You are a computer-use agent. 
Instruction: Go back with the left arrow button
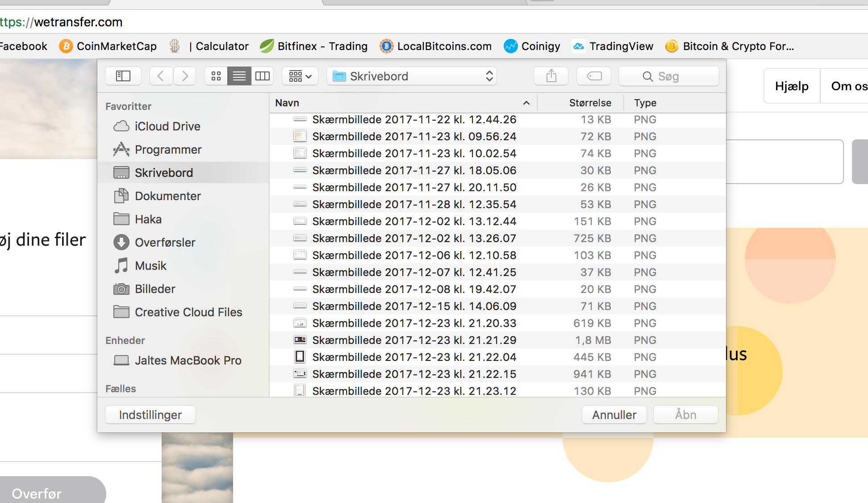tap(161, 76)
